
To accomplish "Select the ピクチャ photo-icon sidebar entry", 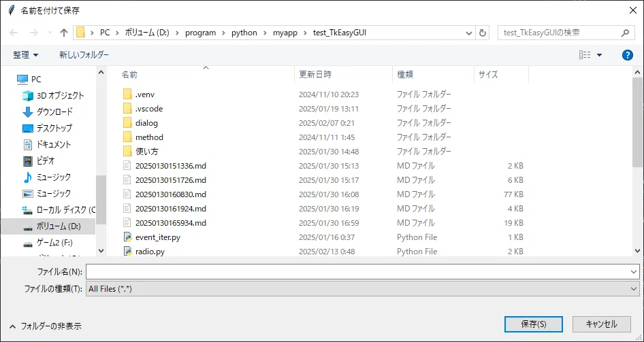I will click(x=46, y=193).
